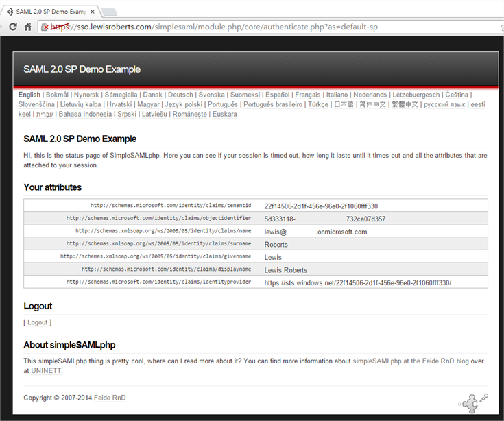Switch language to 日本語

coord(344,104)
